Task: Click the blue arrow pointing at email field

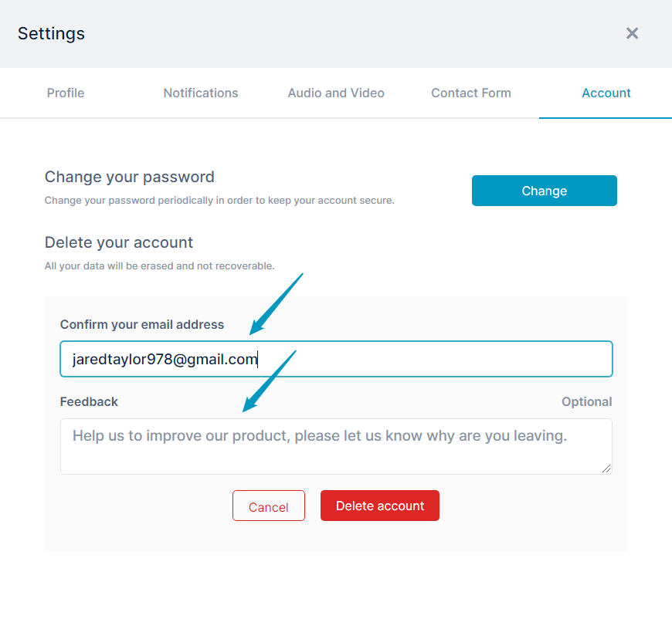Action: [276, 304]
